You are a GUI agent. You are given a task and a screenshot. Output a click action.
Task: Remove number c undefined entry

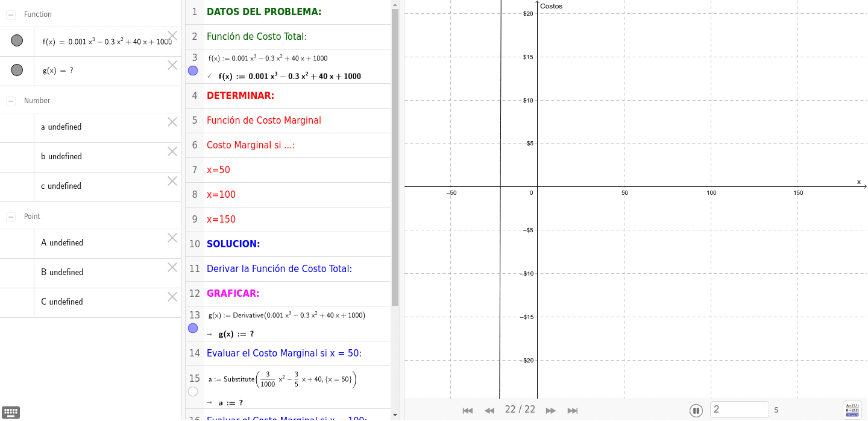(x=172, y=181)
